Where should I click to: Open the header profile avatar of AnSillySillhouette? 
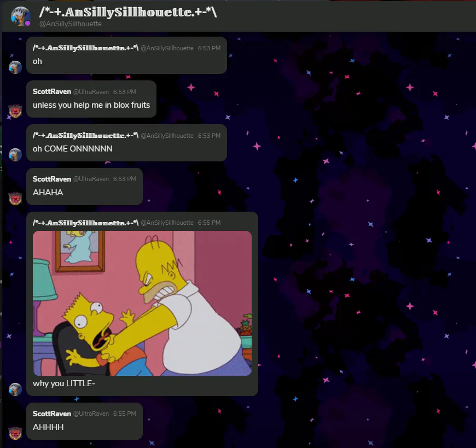(x=20, y=16)
